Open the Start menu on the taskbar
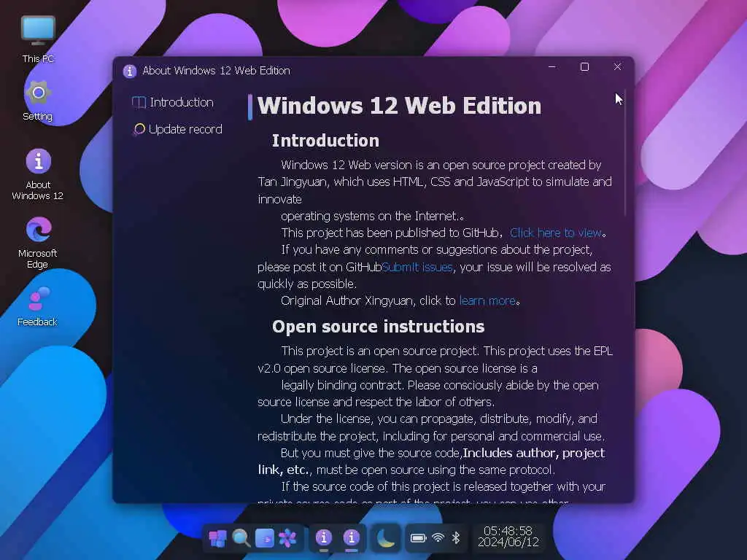This screenshot has width=747, height=560. pos(217,538)
